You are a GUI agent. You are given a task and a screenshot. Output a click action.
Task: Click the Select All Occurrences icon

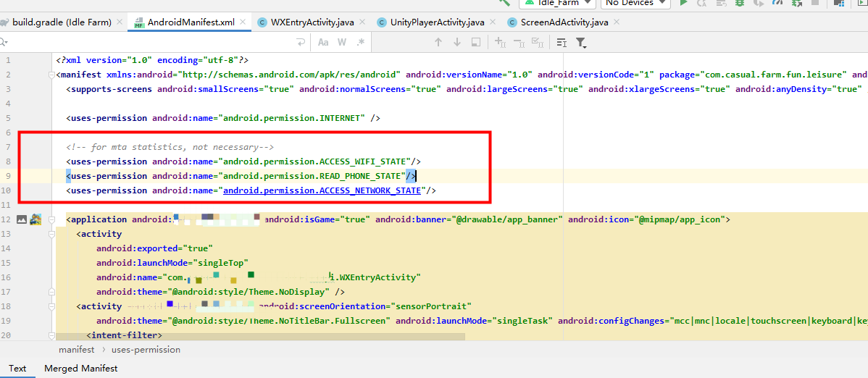pos(538,42)
